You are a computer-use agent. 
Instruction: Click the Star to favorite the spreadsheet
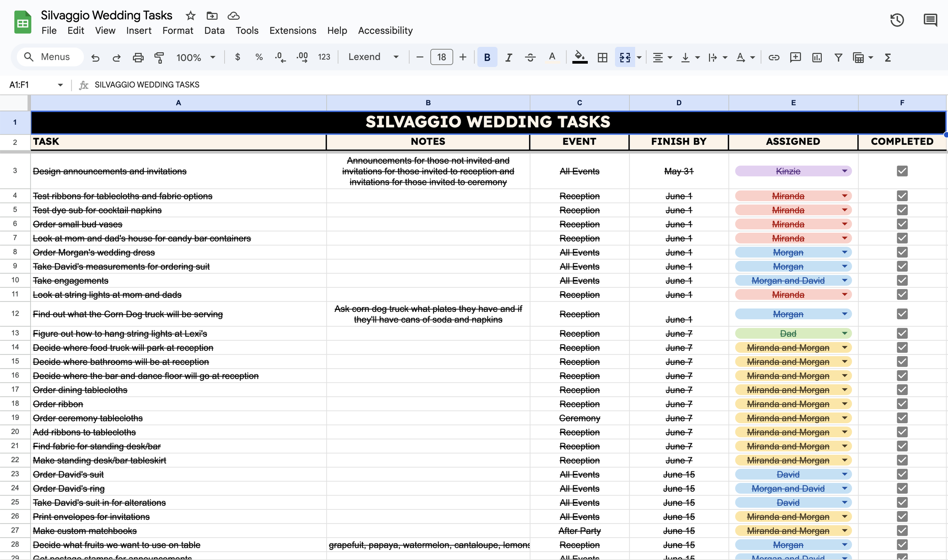(190, 16)
